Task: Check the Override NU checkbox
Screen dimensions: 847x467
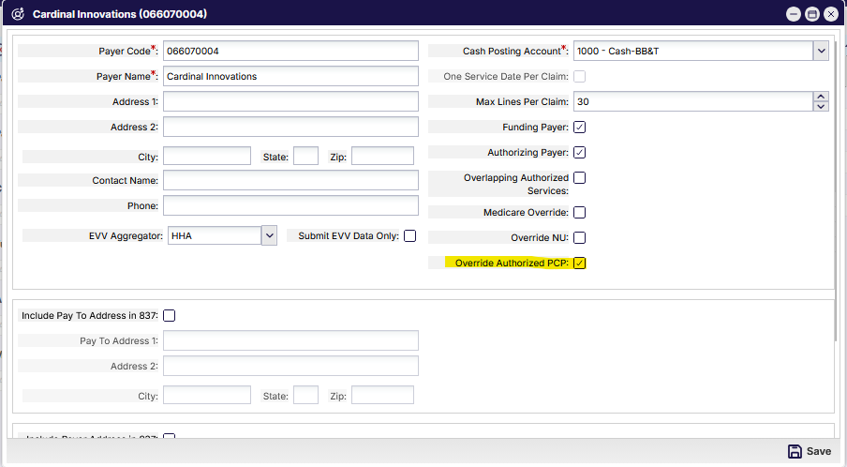Action: tap(580, 238)
